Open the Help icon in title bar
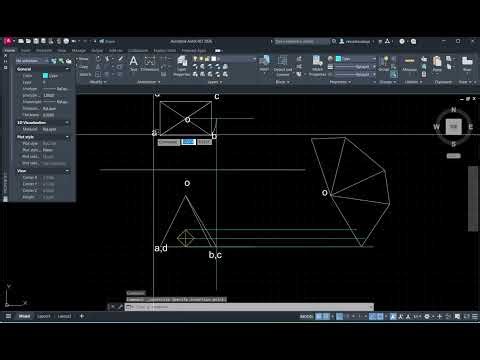This screenshot has width=480, height=360. click(402, 41)
